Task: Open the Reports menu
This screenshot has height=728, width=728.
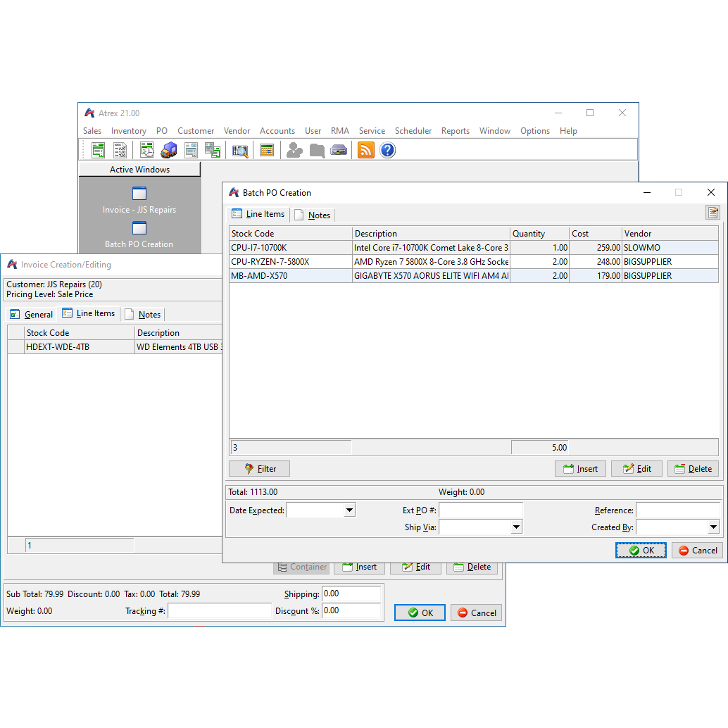Action: (x=456, y=131)
